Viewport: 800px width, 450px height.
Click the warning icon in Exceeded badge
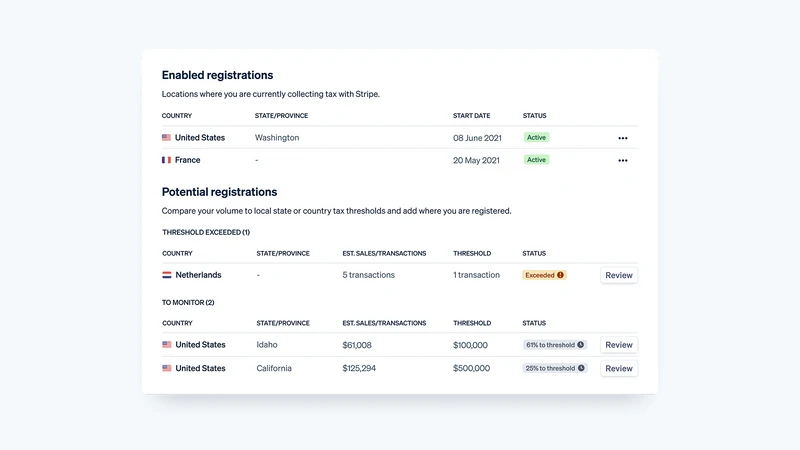[560, 275]
